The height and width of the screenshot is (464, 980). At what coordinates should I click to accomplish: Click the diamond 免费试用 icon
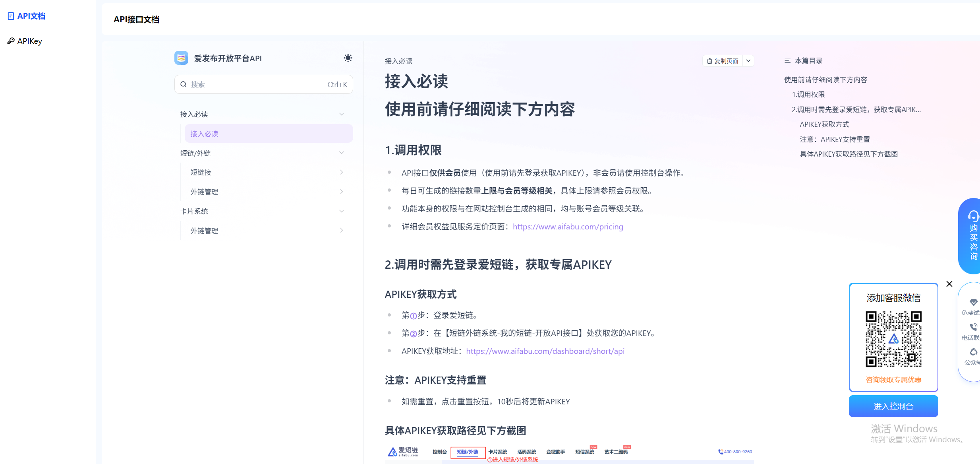coord(973,302)
